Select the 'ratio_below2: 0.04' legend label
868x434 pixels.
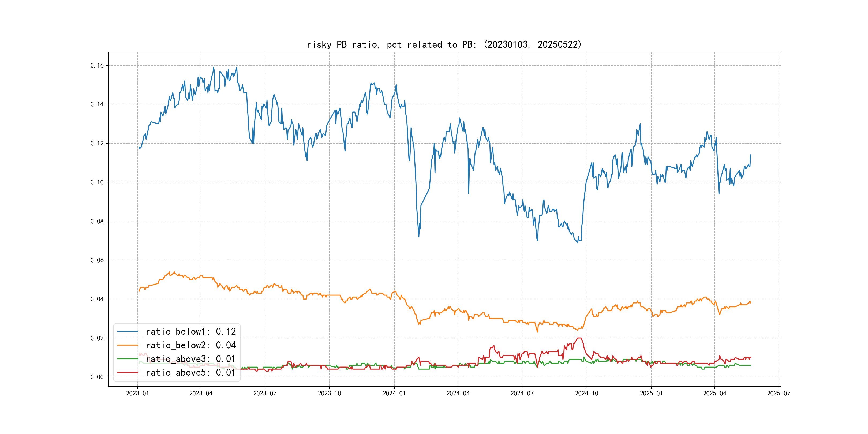191,345
